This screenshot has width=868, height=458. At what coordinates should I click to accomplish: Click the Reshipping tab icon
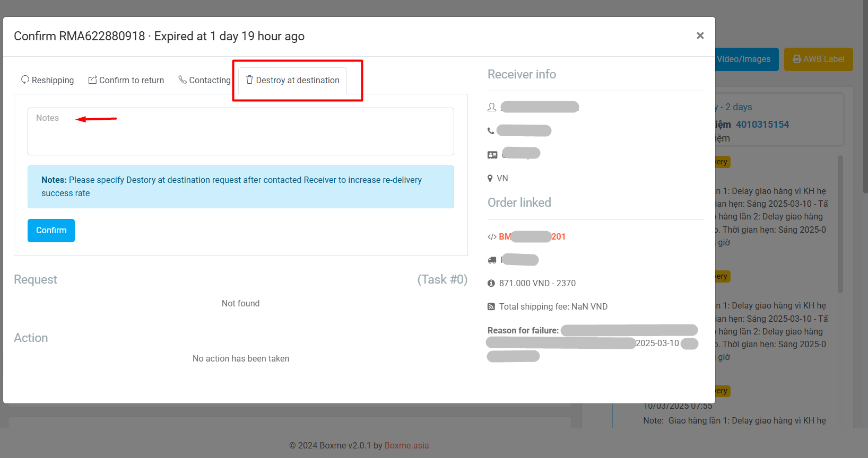click(25, 80)
